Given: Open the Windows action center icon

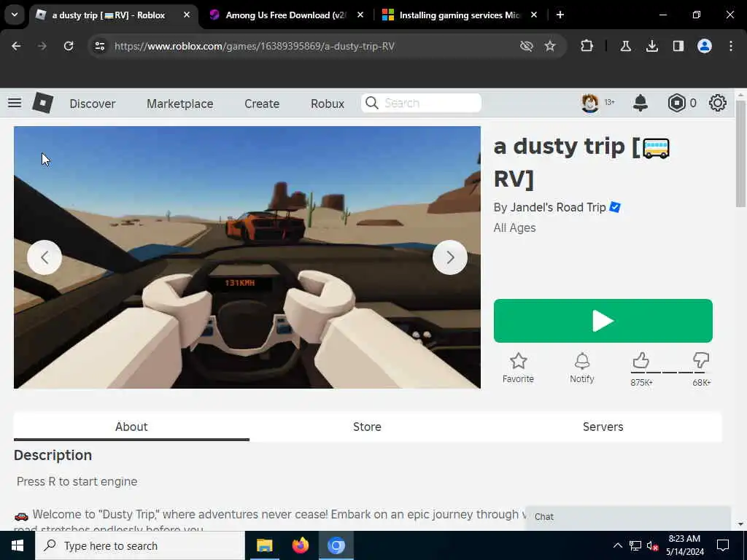Looking at the screenshot, I should click(x=723, y=545).
